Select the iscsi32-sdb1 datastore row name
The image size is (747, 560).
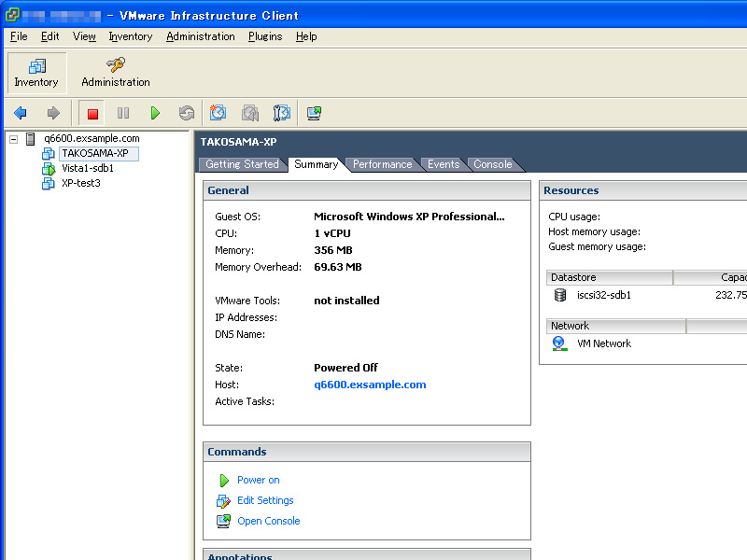[604, 295]
